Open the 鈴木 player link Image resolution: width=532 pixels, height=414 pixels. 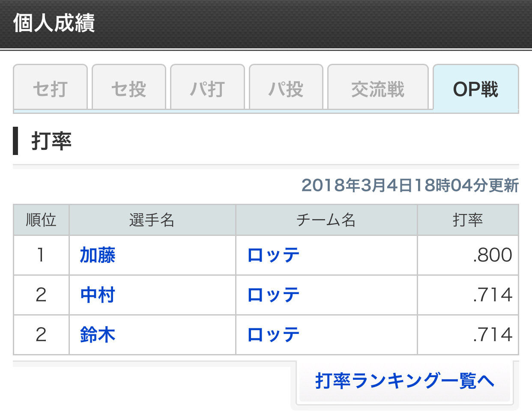pyautogui.click(x=98, y=335)
